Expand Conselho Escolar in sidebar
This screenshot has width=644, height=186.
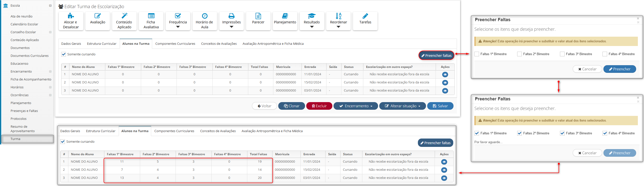pyautogui.click(x=50, y=32)
